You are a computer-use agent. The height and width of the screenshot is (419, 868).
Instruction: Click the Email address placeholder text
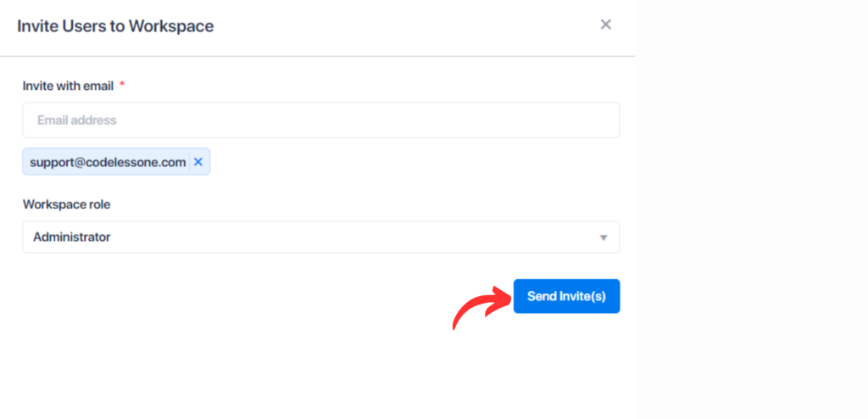pos(77,120)
